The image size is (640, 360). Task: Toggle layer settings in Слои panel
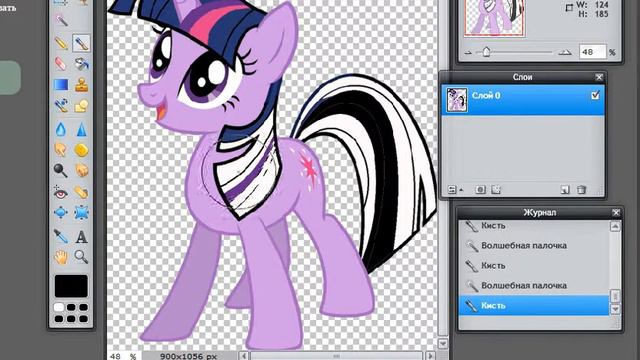[x=452, y=189]
